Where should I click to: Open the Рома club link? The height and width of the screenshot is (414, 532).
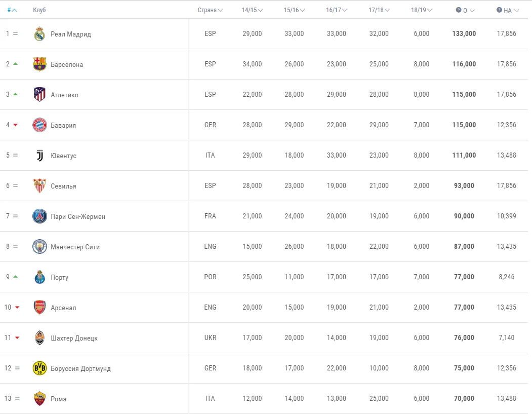58,399
